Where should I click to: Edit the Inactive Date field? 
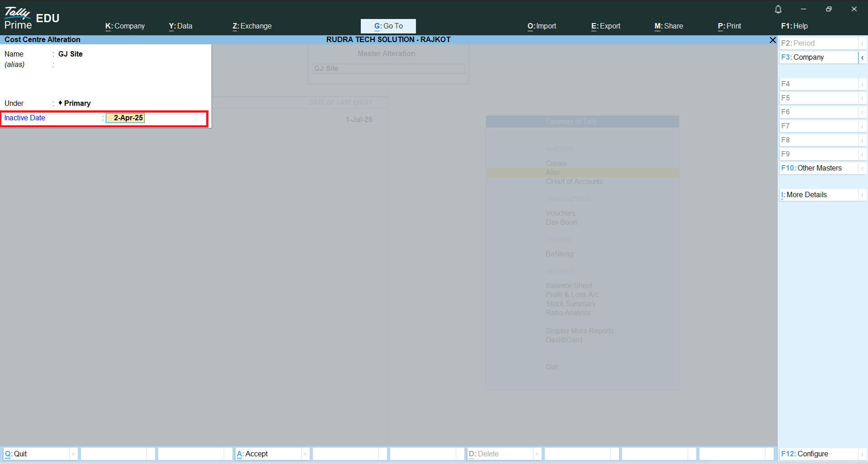click(125, 118)
